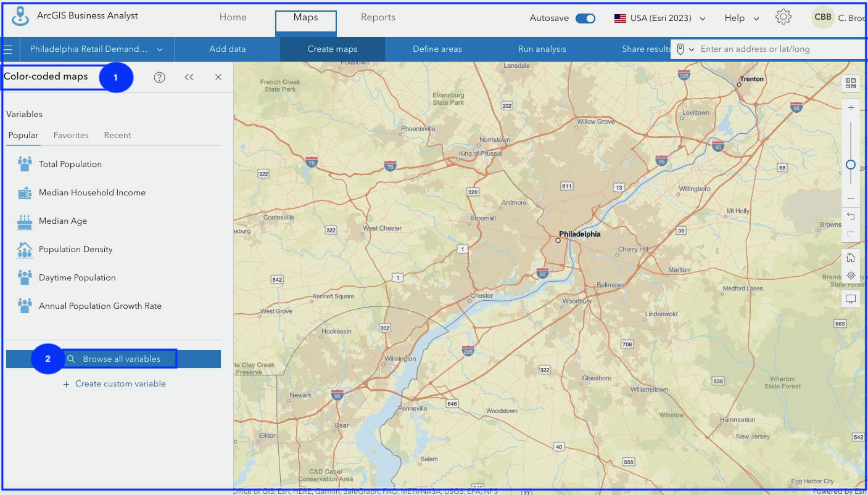The height and width of the screenshot is (495, 868).
Task: Expand the Philadelphia Retail Demand project dropdown
Action: pyautogui.click(x=159, y=49)
